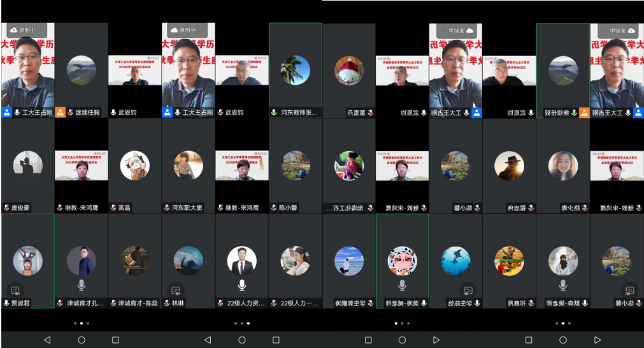644x348 pixels.
Task: Click the muted microphone icon next to 庞俊豪
Action: point(6,208)
